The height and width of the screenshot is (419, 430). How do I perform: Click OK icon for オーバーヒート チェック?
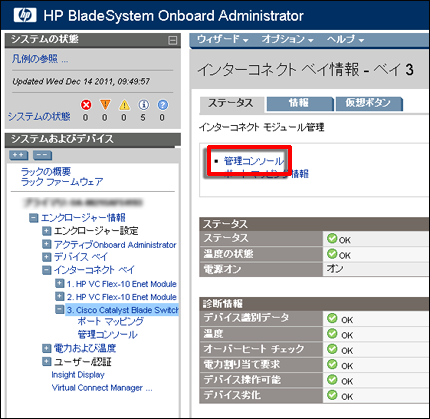[x=332, y=349]
